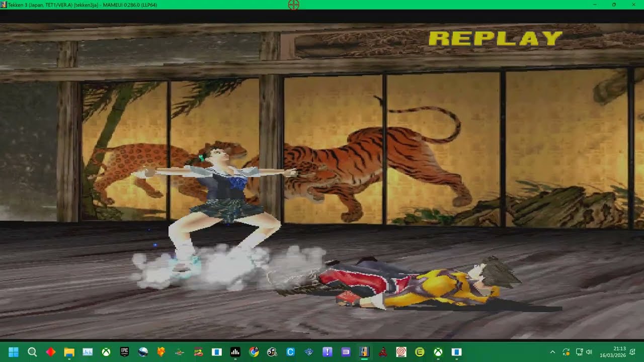The width and height of the screenshot is (644, 362).
Task: Click the bee character taskbar icon
Action: point(272,352)
